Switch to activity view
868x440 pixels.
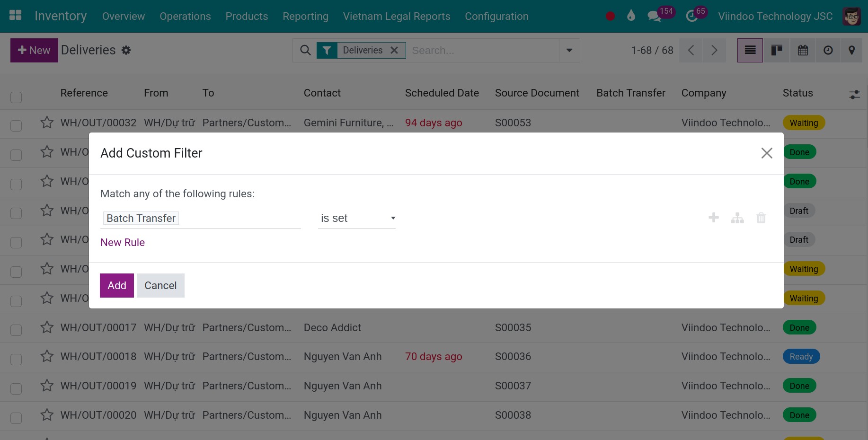pyautogui.click(x=828, y=50)
